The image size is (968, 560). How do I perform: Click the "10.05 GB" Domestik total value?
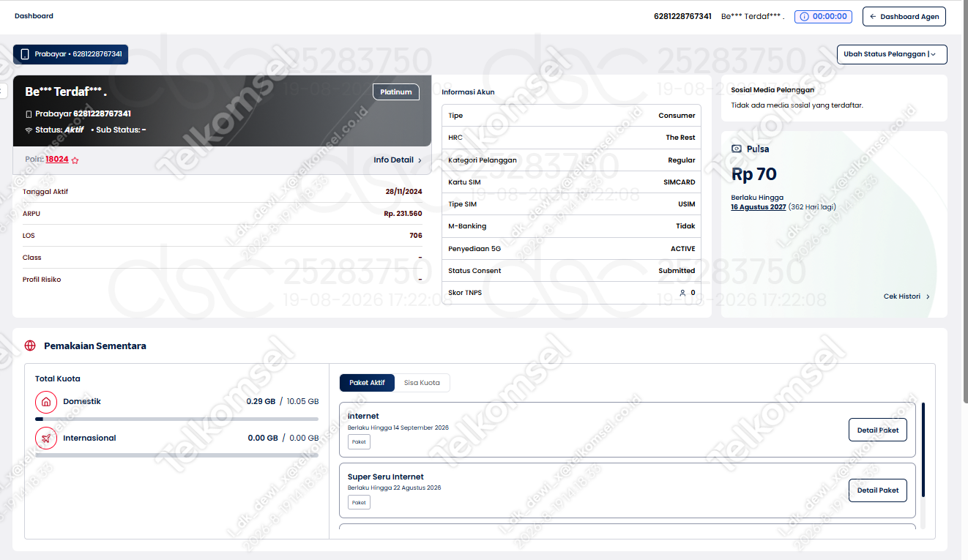pos(302,401)
